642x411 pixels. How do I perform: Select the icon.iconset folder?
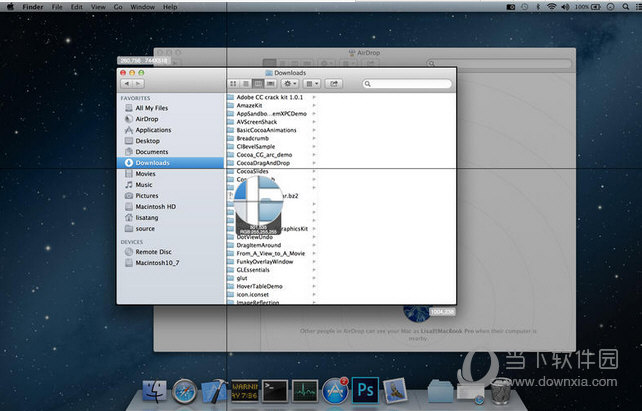252,294
